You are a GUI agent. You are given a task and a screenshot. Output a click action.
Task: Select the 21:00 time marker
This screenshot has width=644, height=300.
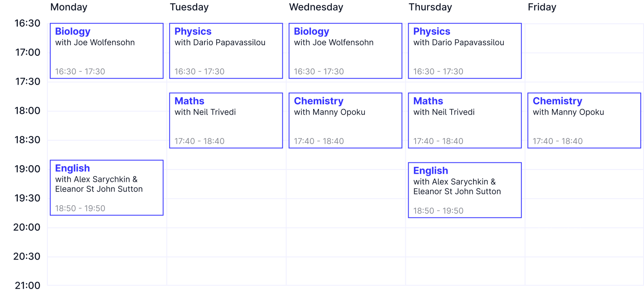(x=28, y=286)
